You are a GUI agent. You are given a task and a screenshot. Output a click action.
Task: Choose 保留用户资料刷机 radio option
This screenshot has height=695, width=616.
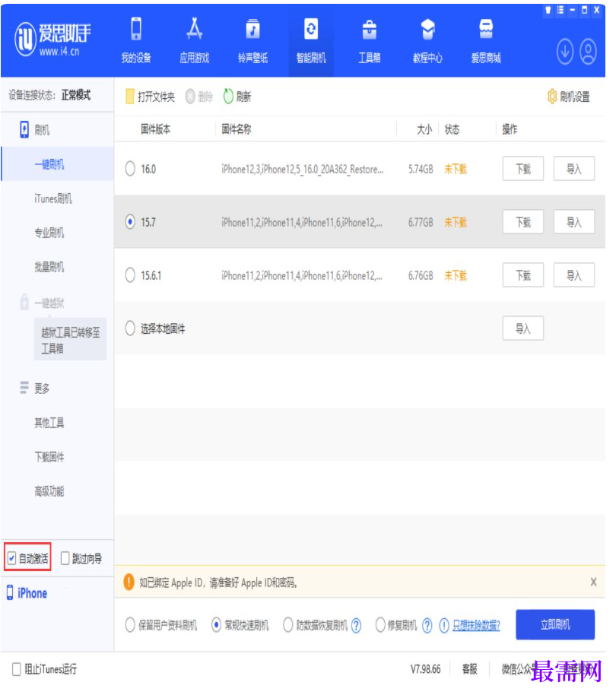point(130,625)
